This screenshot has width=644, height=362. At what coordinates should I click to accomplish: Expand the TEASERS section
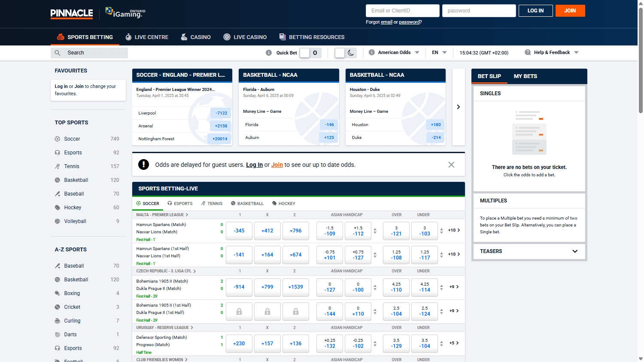coord(575,251)
